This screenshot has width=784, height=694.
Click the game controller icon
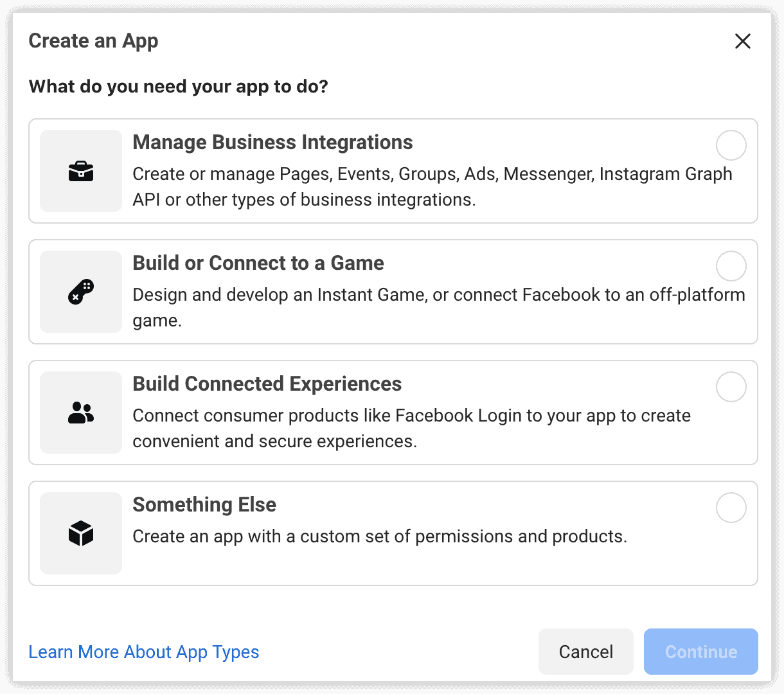pos(81,292)
